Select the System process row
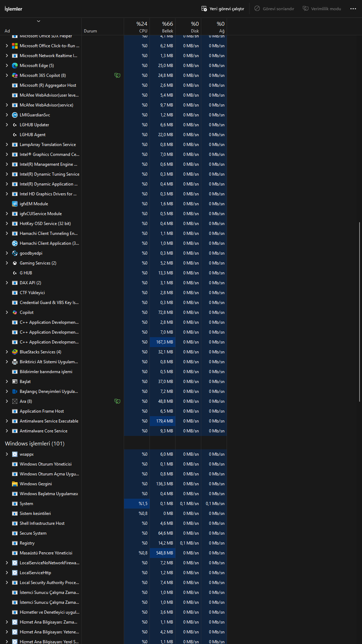362x644 pixels. [113, 504]
